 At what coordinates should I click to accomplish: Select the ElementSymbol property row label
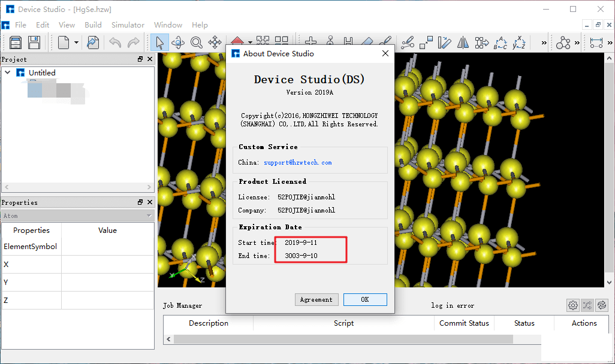(x=30, y=247)
